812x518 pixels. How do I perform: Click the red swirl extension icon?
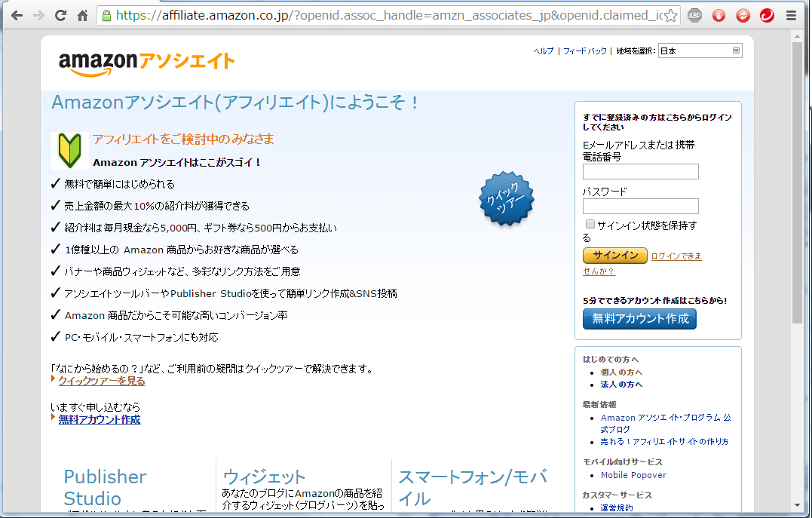[767, 16]
